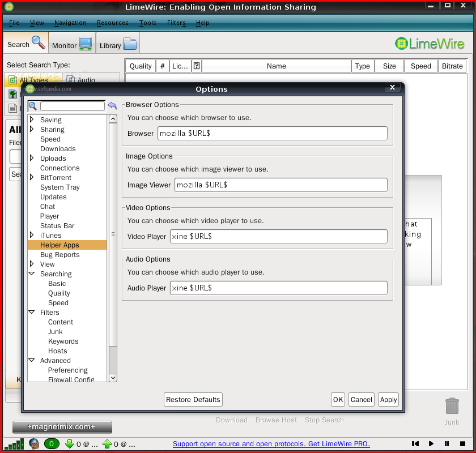Click the All Types search icon
The height and width of the screenshot is (453, 476).
click(12, 80)
